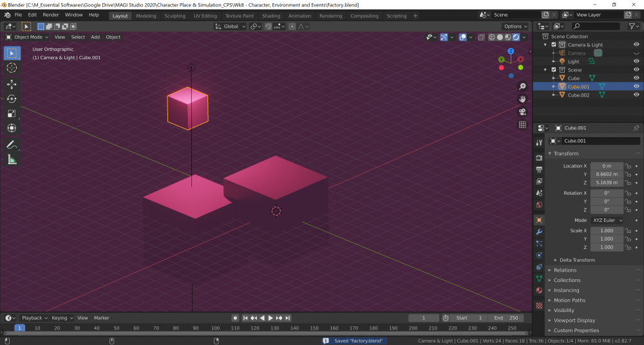Expand the Cube.002 tree item arrow
The height and width of the screenshot is (345, 644).
pyautogui.click(x=554, y=95)
